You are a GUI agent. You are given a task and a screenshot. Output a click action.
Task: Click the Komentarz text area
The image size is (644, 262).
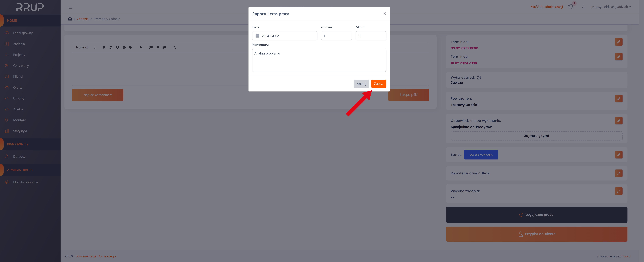tap(319, 60)
